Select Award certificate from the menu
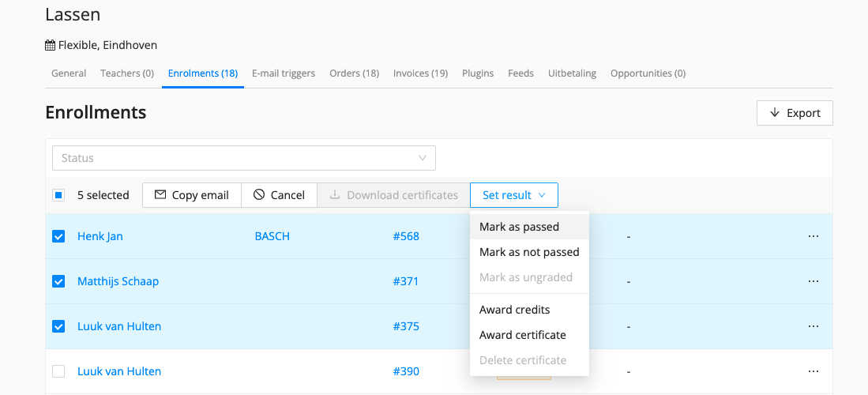Image resolution: width=868 pixels, height=395 pixels. coord(529,335)
